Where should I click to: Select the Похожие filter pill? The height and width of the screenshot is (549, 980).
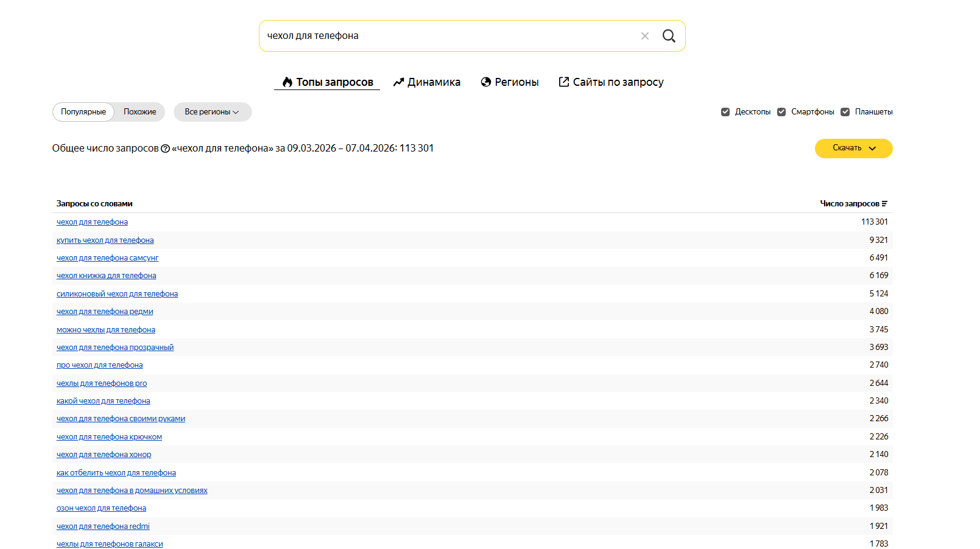(139, 111)
